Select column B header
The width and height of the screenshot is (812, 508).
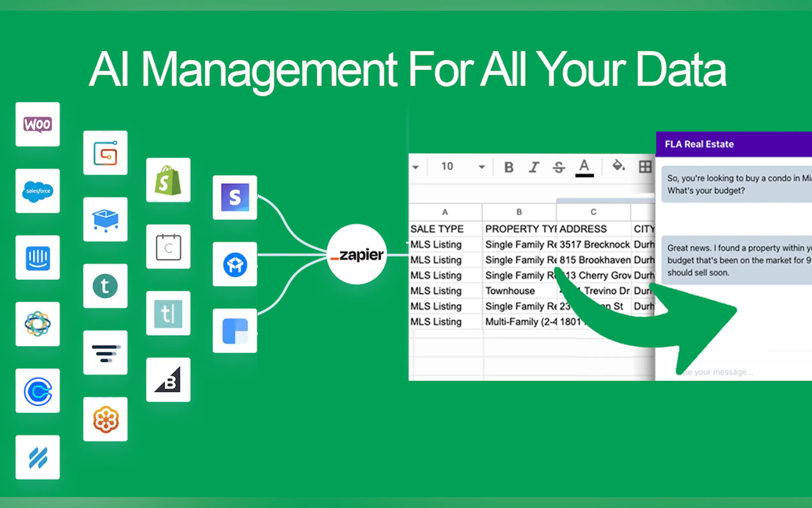pyautogui.click(x=519, y=212)
